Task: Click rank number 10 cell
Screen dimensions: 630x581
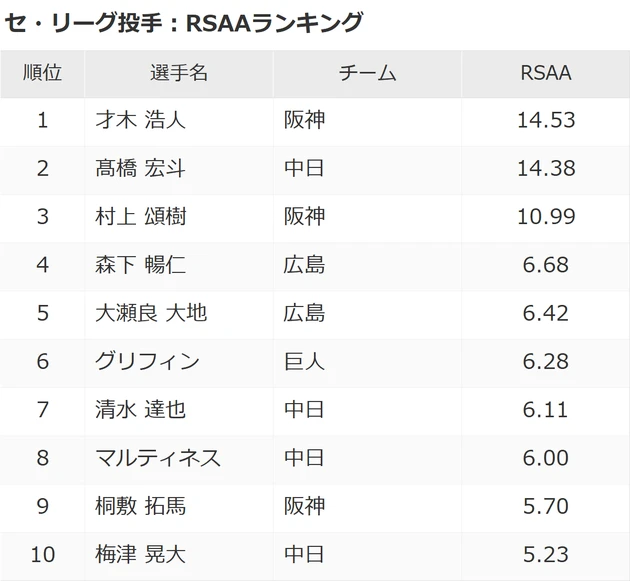Action: click(42, 553)
